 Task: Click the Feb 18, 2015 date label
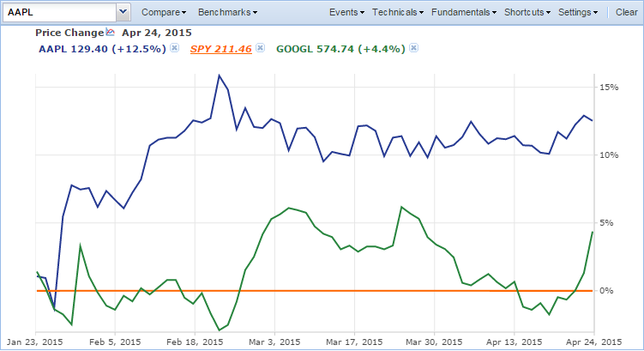(x=195, y=342)
